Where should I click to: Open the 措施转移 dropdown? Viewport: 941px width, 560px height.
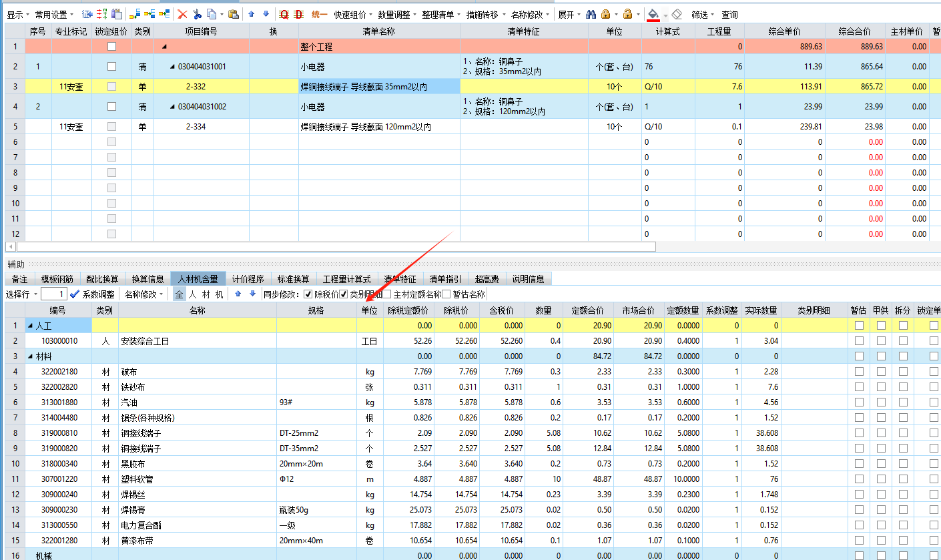(x=486, y=14)
